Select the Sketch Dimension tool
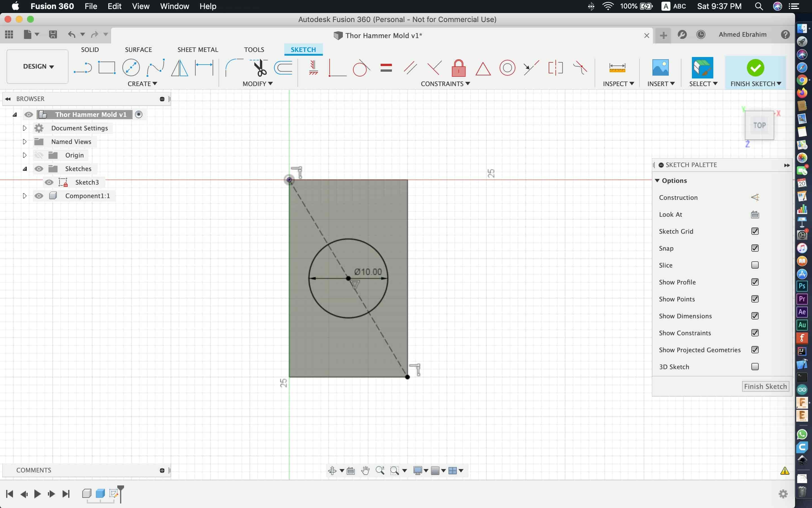The width and height of the screenshot is (812, 508). (204, 68)
